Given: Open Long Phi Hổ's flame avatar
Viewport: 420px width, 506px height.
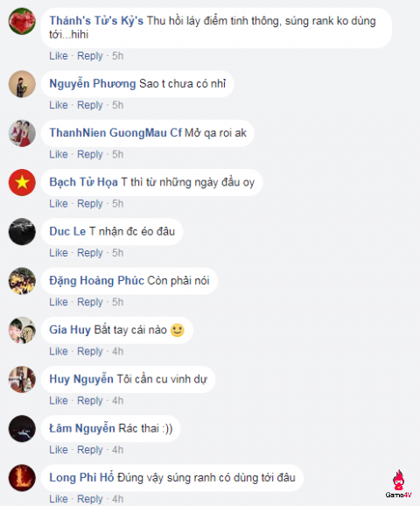Looking at the screenshot, I should 22,478.
